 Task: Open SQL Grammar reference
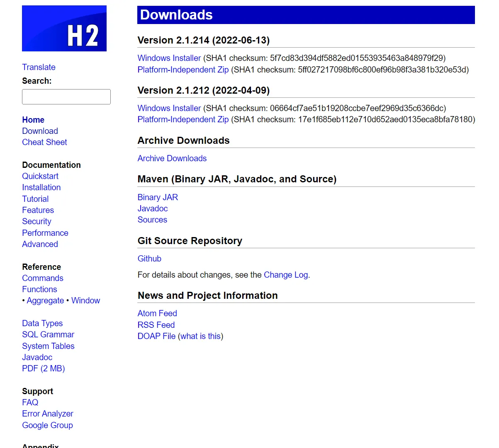click(x=48, y=334)
